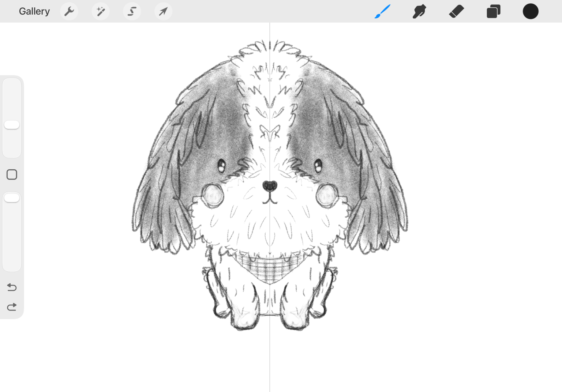The height and width of the screenshot is (392, 562).
Task: Open the Actions wrench menu
Action: click(x=69, y=11)
